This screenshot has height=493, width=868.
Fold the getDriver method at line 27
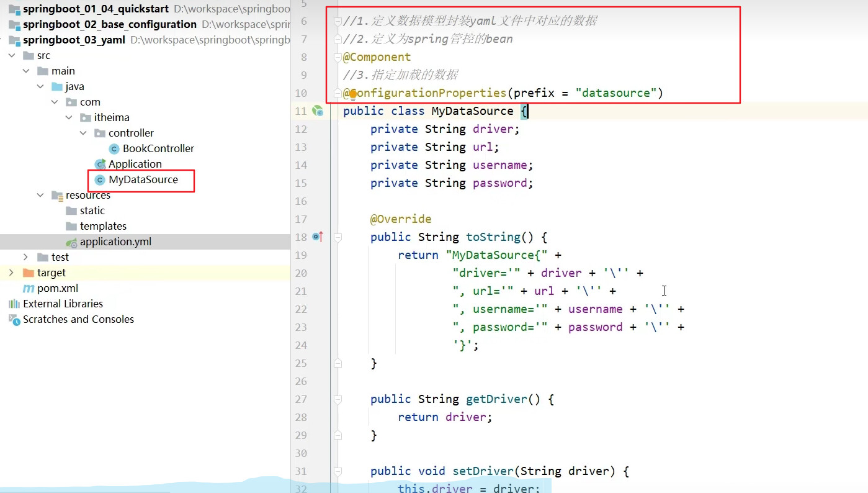(338, 399)
